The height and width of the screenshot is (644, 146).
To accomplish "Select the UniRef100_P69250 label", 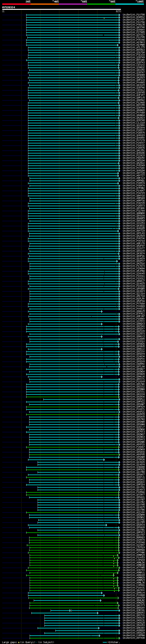I will pos(134,158).
